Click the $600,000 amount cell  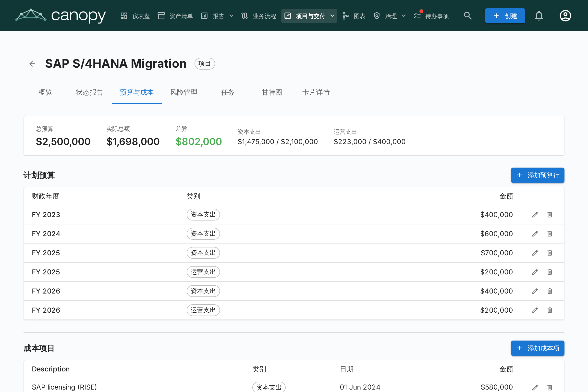click(497, 234)
